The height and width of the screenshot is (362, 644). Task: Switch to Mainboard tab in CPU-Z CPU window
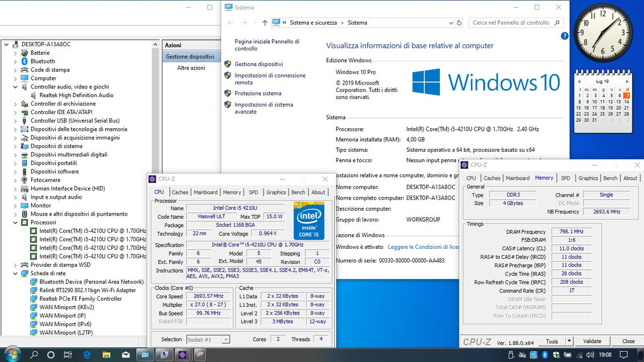click(206, 192)
